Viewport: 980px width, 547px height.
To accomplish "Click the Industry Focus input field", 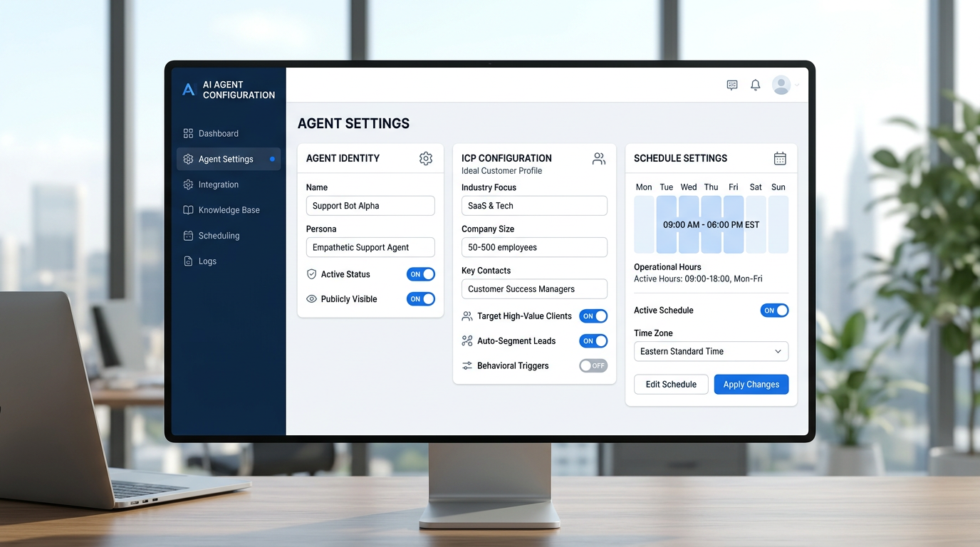I will click(534, 206).
